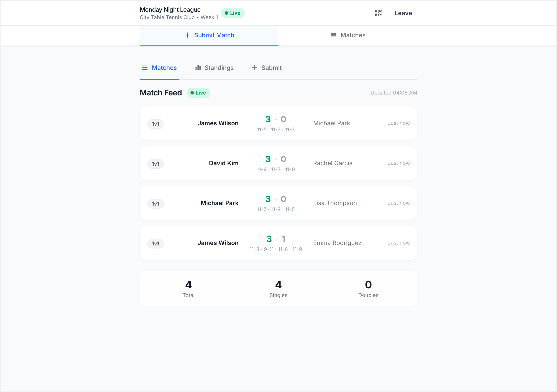Click Emma Rodriguez player name
This screenshot has width=557, height=392.
coord(337,243)
